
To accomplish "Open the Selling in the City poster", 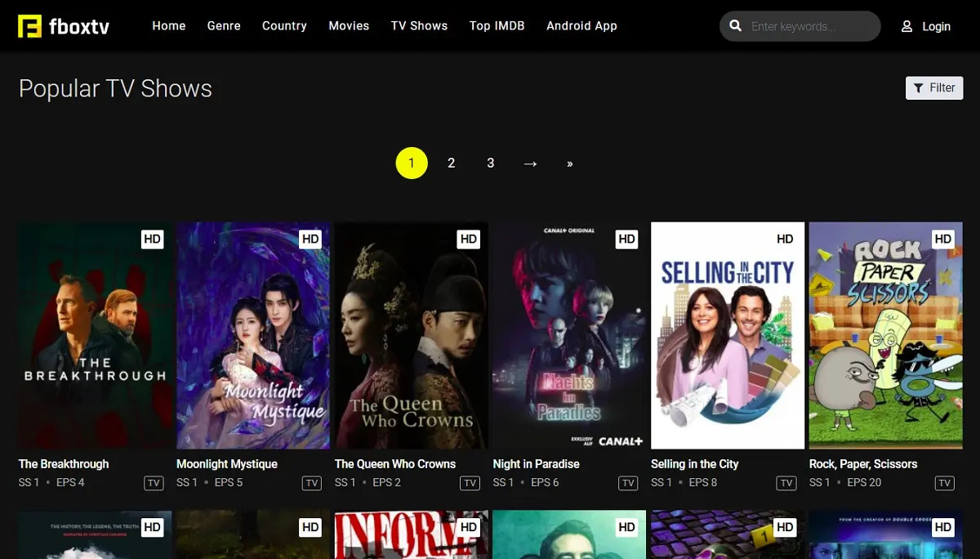I will pyautogui.click(x=728, y=335).
